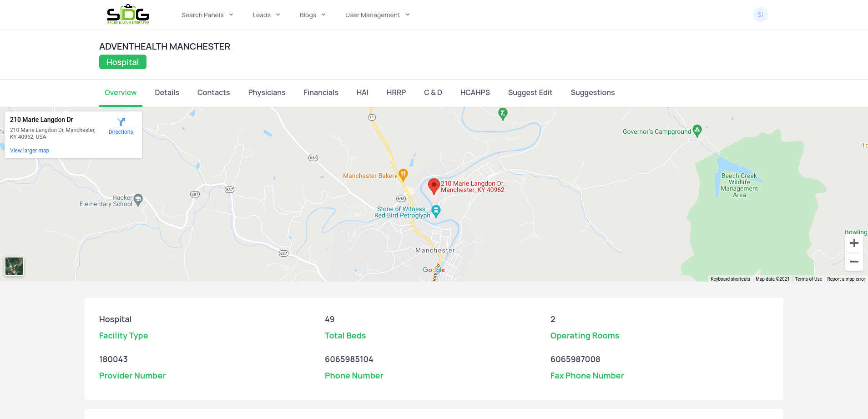This screenshot has width=868, height=419.
Task: Click the green Hospital badge button
Action: point(122,62)
